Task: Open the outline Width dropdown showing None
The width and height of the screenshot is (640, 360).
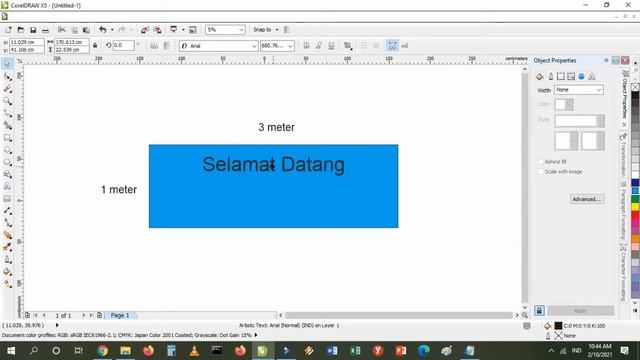Action: (x=599, y=90)
